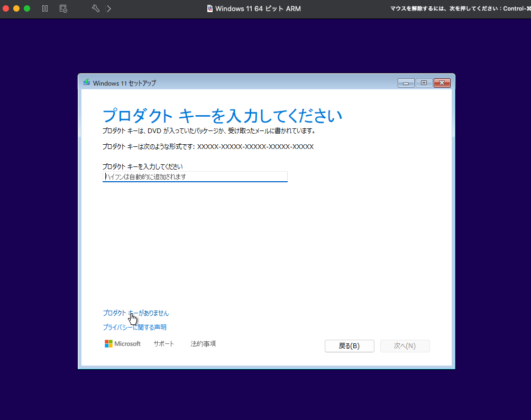The height and width of the screenshot is (420, 531).
Task: Open the サポート link
Action: click(x=163, y=344)
